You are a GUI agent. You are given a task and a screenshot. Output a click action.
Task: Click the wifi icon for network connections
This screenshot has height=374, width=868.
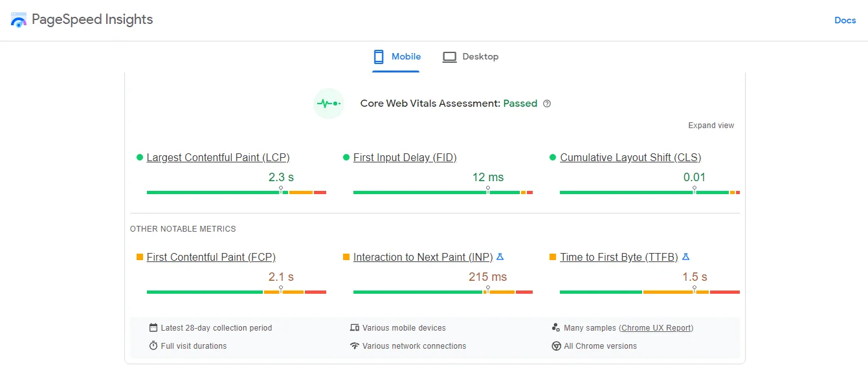coord(355,346)
